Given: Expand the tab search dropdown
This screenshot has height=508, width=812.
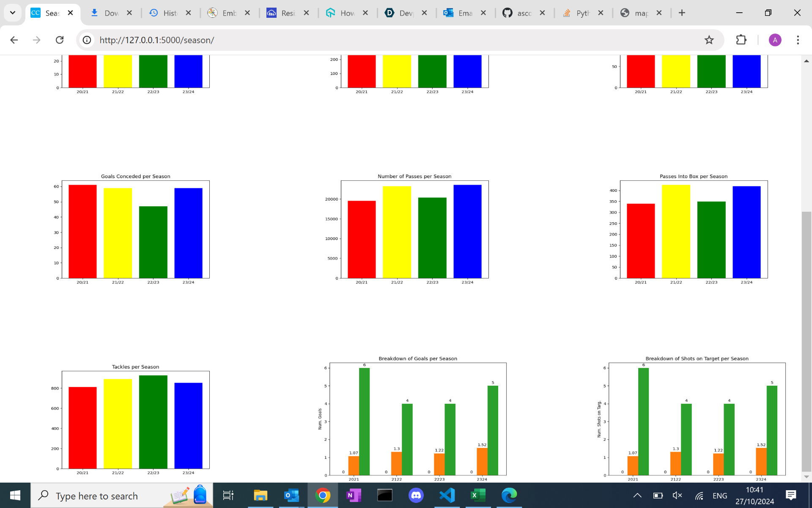Looking at the screenshot, I should (13, 13).
